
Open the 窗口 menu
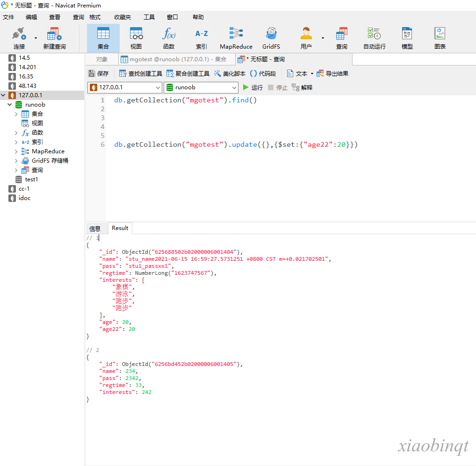pos(173,17)
